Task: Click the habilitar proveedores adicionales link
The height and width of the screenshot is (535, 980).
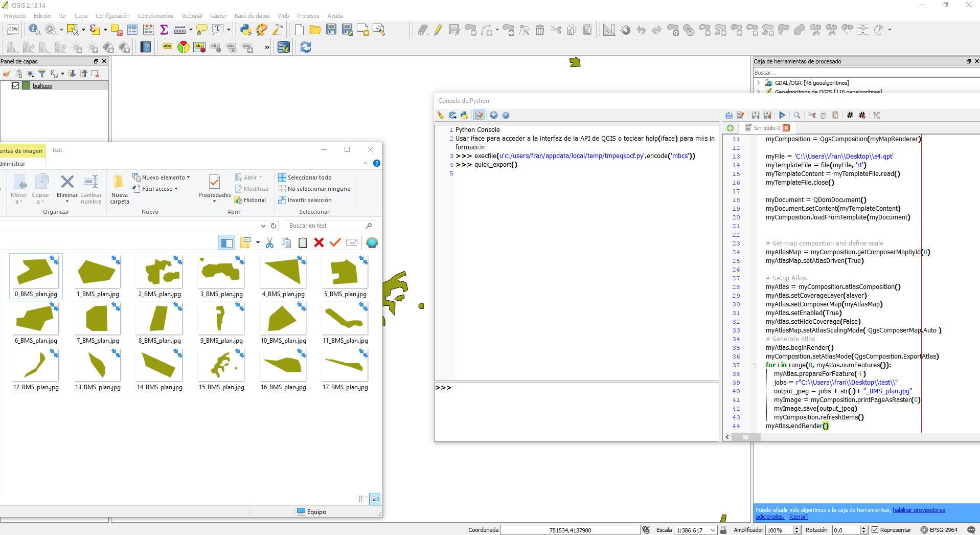Action: pyautogui.click(x=918, y=510)
